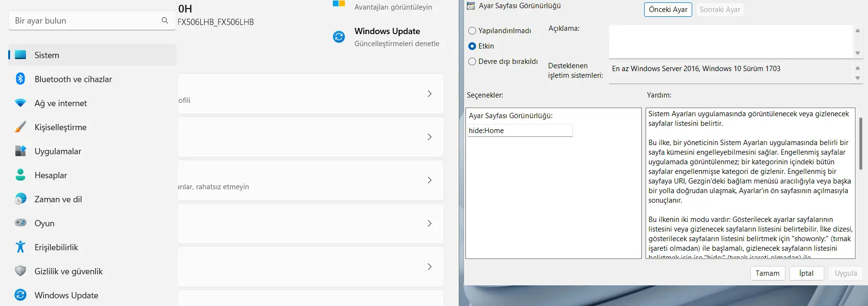Click Avantajları görüntüleyin link
Screen dimensions: 868x306
393,7
